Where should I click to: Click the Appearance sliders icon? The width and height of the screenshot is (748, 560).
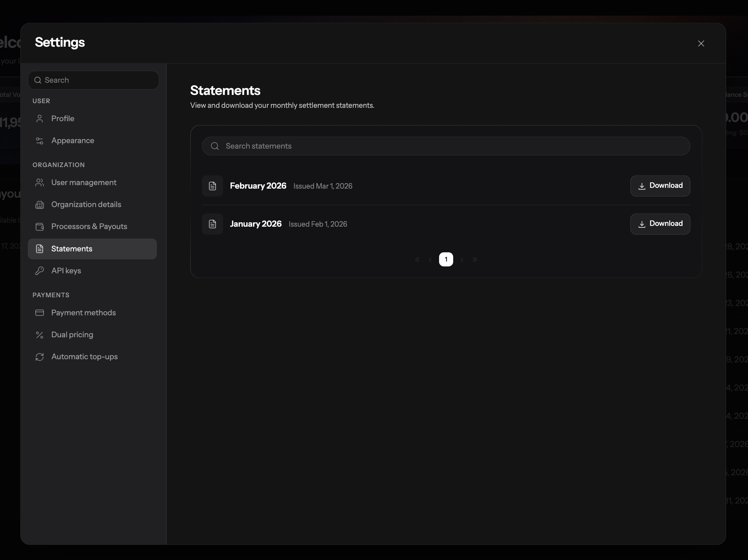(x=40, y=140)
